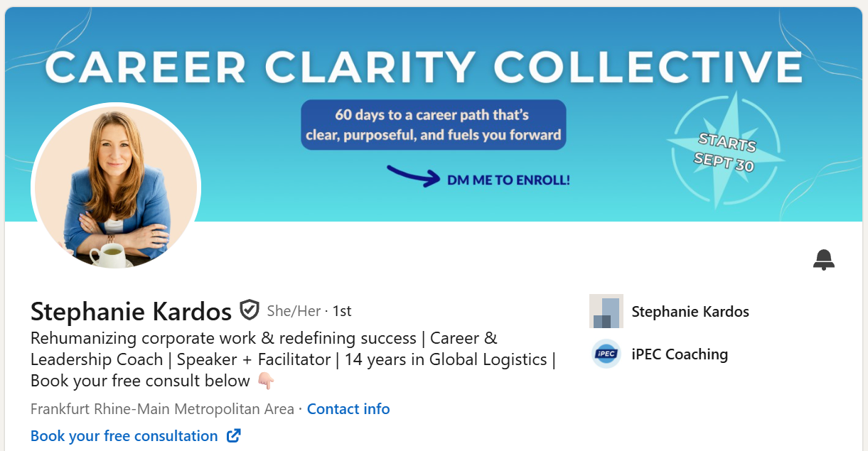Select the Stephanie Kardos sidebar entry
This screenshot has width=868, height=451.
[x=690, y=311]
